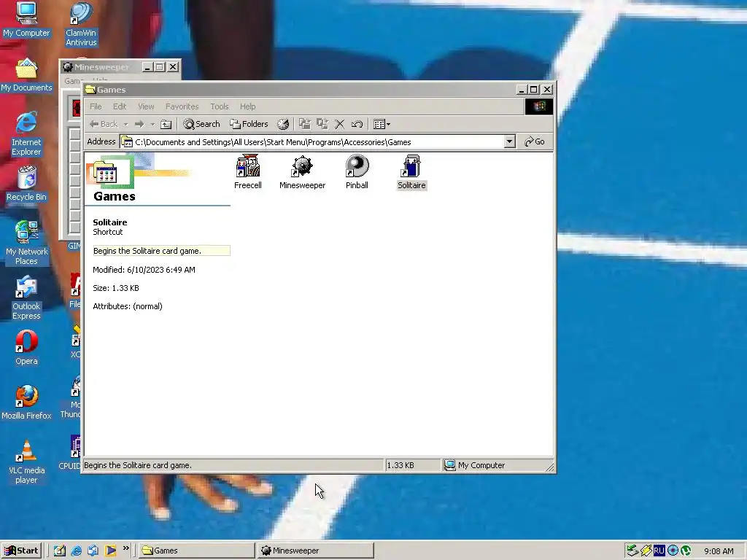Image resolution: width=747 pixels, height=560 pixels.
Task: Click the Move To toolbar icon
Action: pyautogui.click(x=305, y=124)
